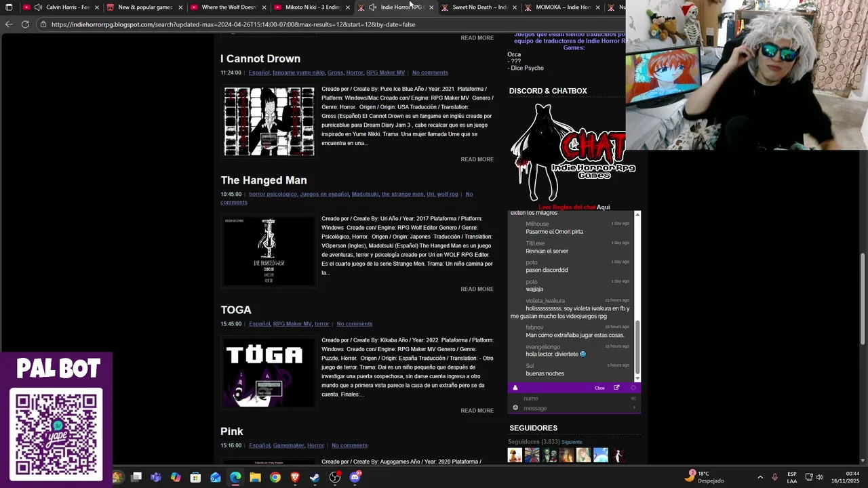Open No comments link for the Pink post
The image size is (868, 488).
[349, 445]
